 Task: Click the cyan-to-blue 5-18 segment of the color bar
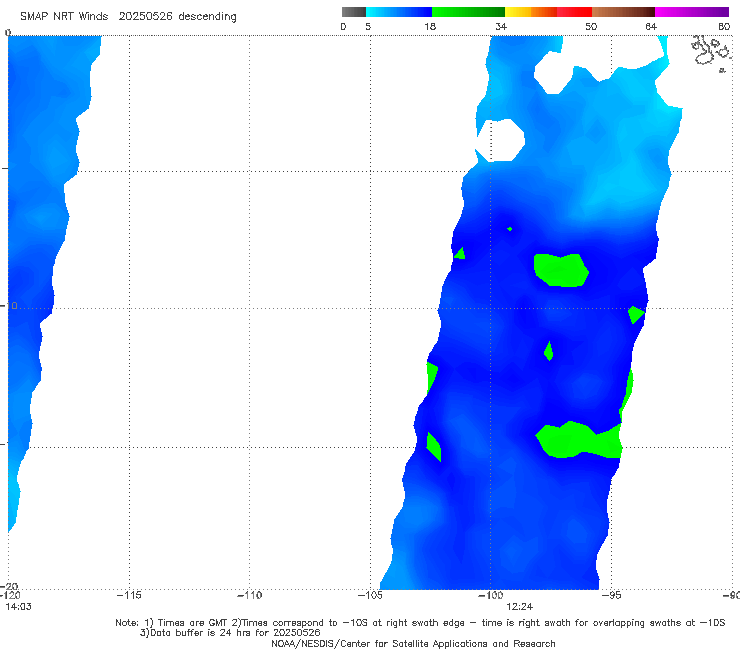click(399, 12)
